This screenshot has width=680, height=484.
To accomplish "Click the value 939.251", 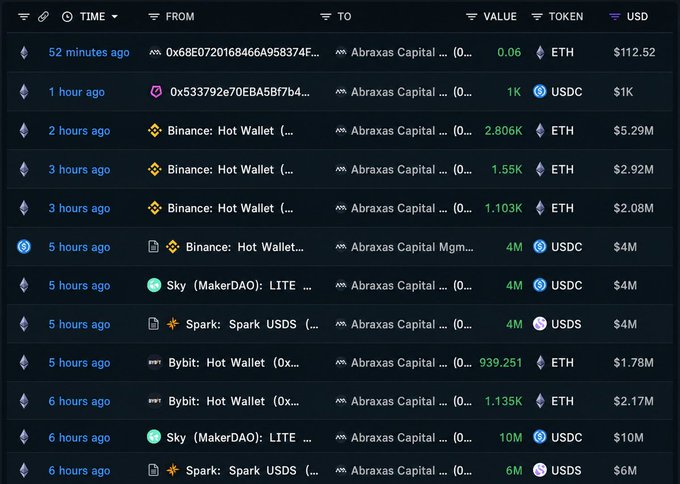I will (x=500, y=363).
